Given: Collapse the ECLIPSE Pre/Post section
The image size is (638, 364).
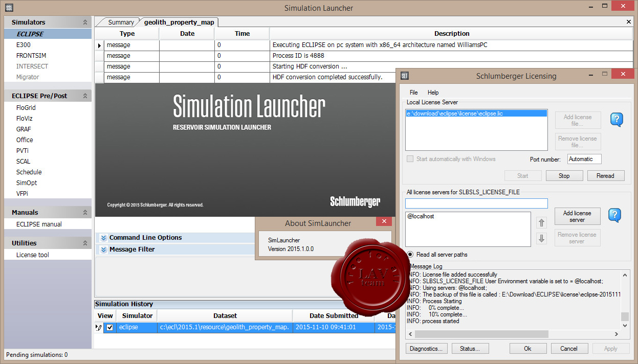Looking at the screenshot, I should [x=85, y=96].
